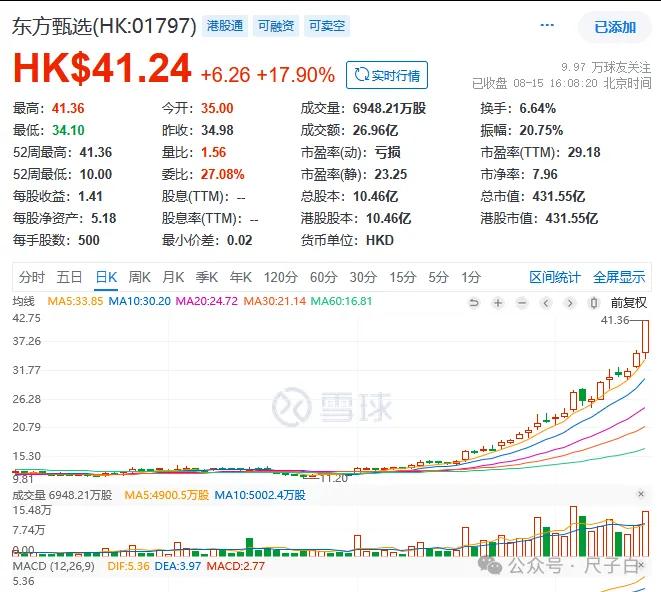Open 区间统计 range statistics link

tap(555, 277)
